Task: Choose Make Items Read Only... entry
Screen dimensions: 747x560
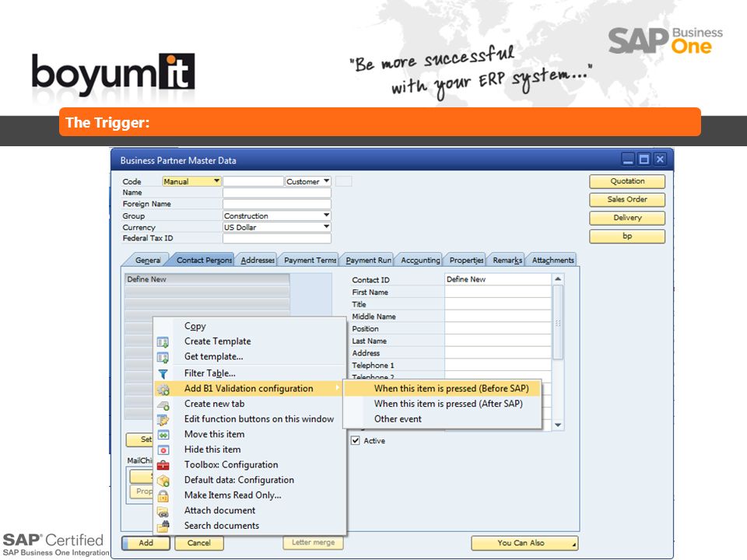Action: (233, 495)
